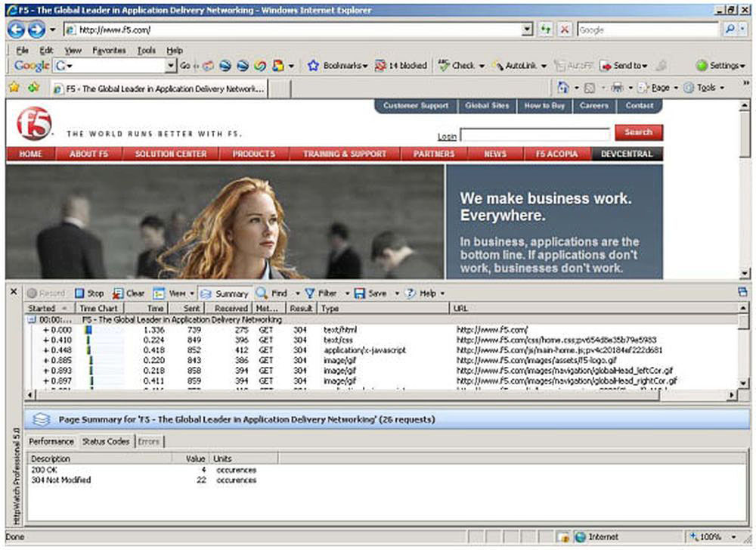This screenshot has width=756, height=550.
Task: Click the red Search button on F5 site
Action: (x=638, y=132)
